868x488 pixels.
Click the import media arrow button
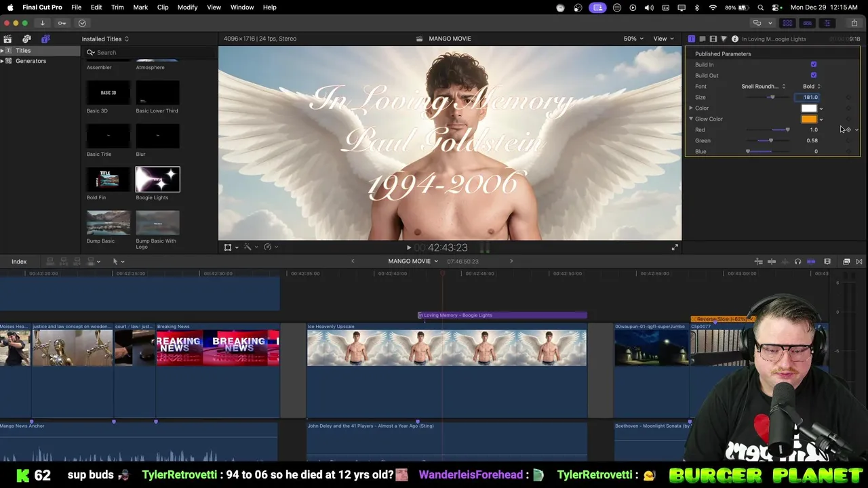click(x=42, y=23)
